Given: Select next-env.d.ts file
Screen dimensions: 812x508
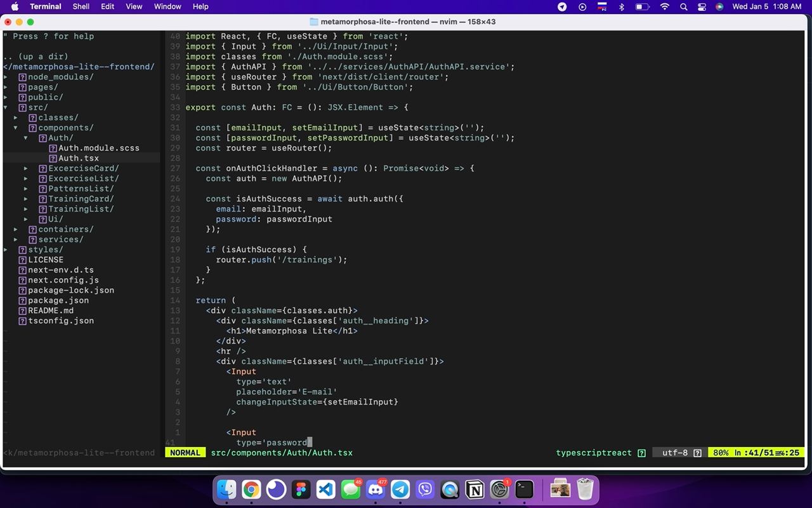Looking at the screenshot, I should click(x=61, y=270).
